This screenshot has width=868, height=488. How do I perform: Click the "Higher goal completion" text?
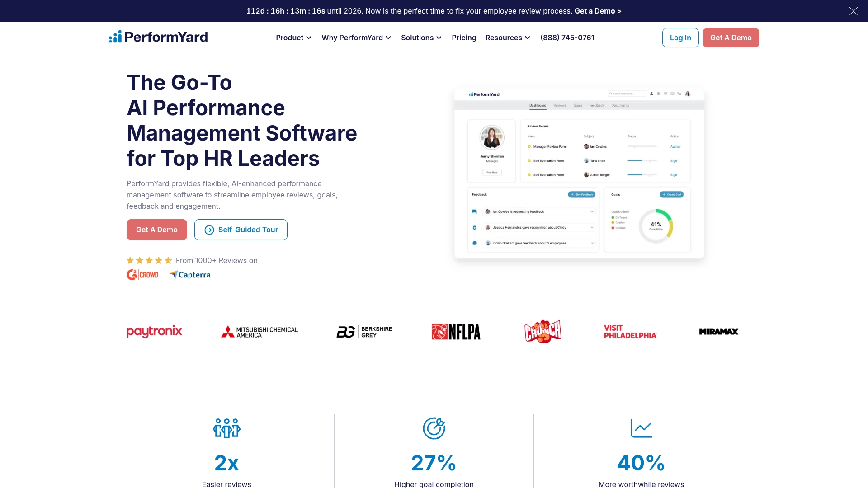tap(434, 484)
